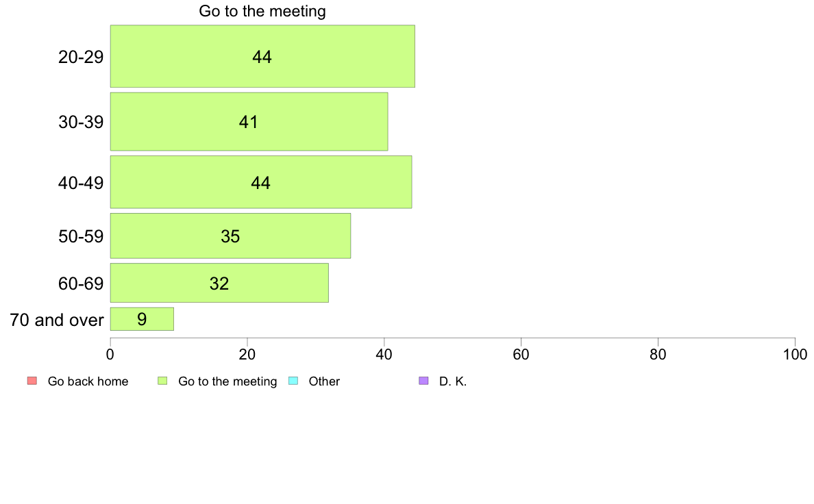The width and height of the screenshot is (814, 504).
Task: Click the red Go back home legend swatch
Action: click(x=32, y=381)
